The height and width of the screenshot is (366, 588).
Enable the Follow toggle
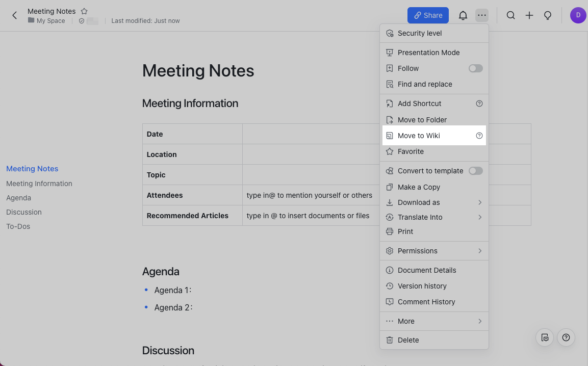(x=475, y=68)
